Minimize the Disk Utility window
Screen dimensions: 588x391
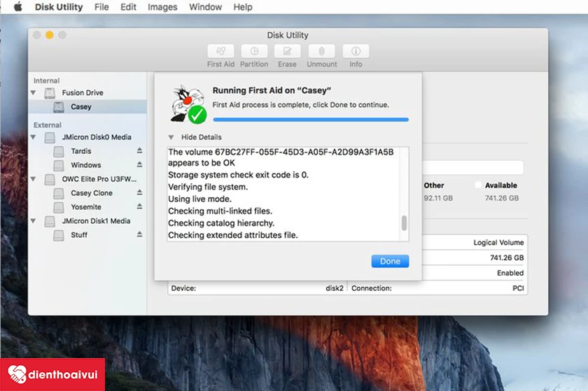pos(50,35)
